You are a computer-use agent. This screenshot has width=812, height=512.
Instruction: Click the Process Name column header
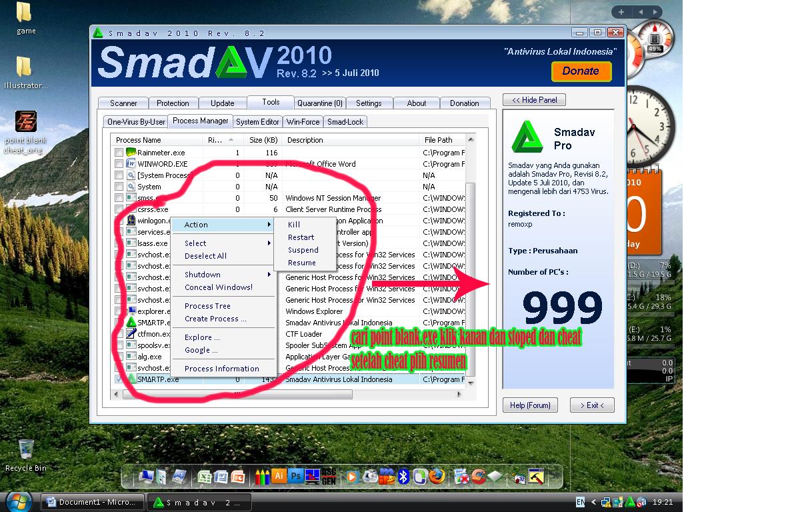(156, 140)
